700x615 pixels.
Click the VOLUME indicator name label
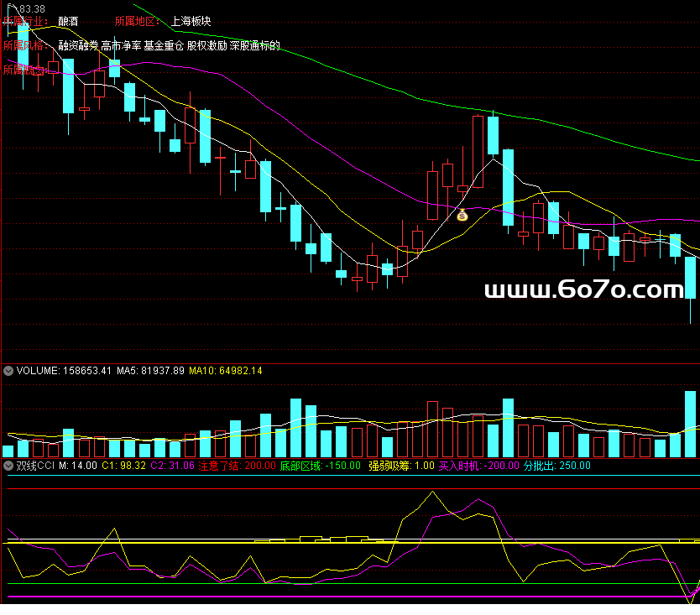click(38, 370)
